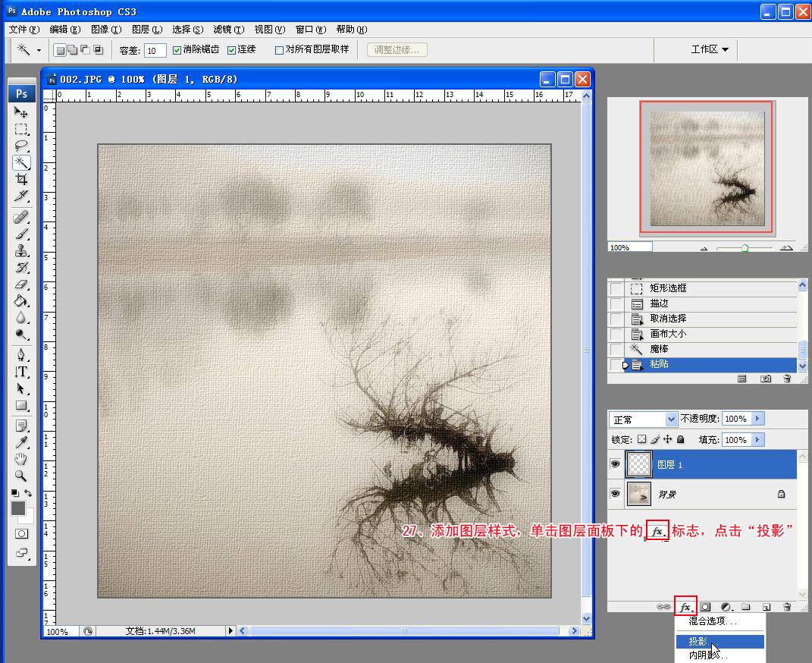Click the 容差 tolerance input field

(155, 50)
